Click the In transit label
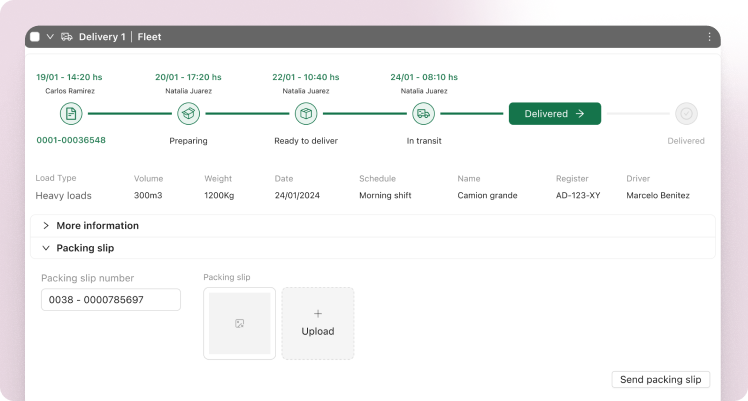 424,141
